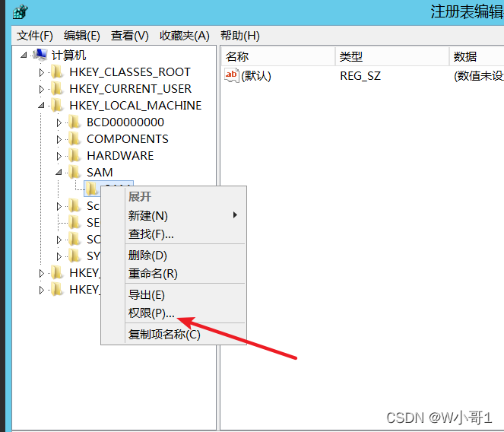Open the 编辑(E) menu
The height and width of the screenshot is (432, 504).
82,36
